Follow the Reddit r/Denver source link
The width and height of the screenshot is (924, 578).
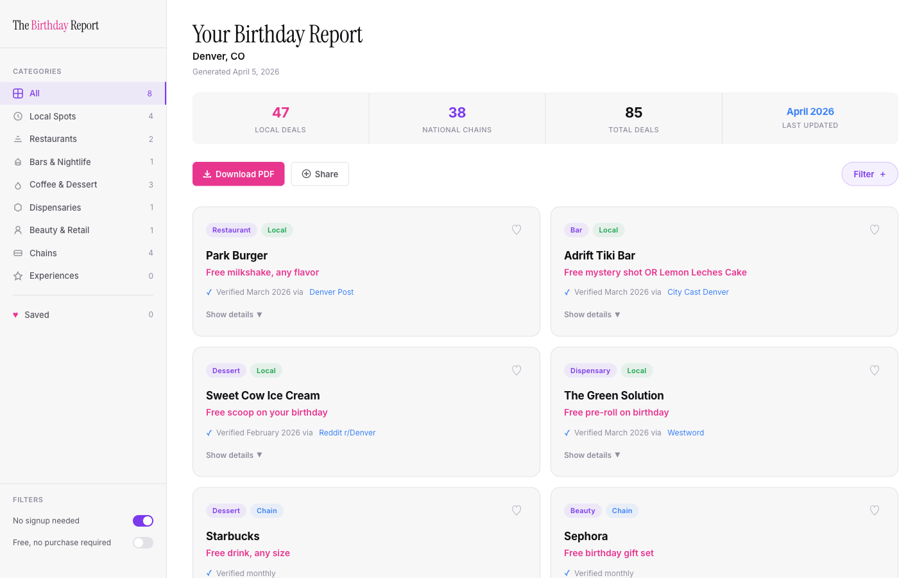pos(347,433)
